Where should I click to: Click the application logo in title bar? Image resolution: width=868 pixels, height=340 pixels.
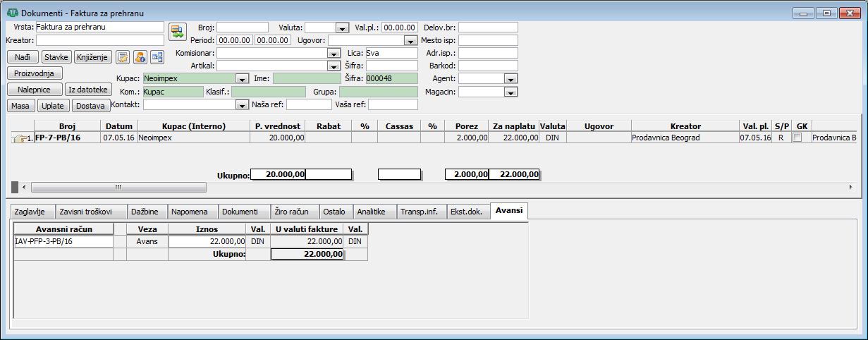click(x=12, y=12)
